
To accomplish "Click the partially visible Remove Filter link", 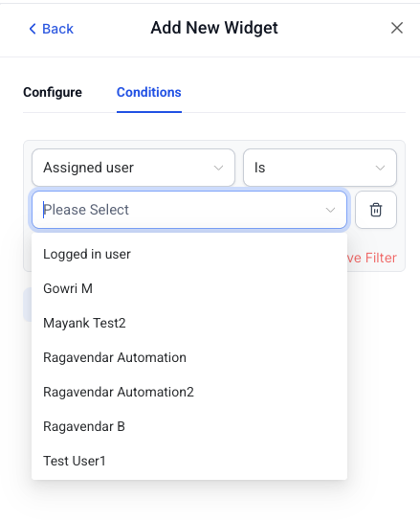I will coord(372,258).
